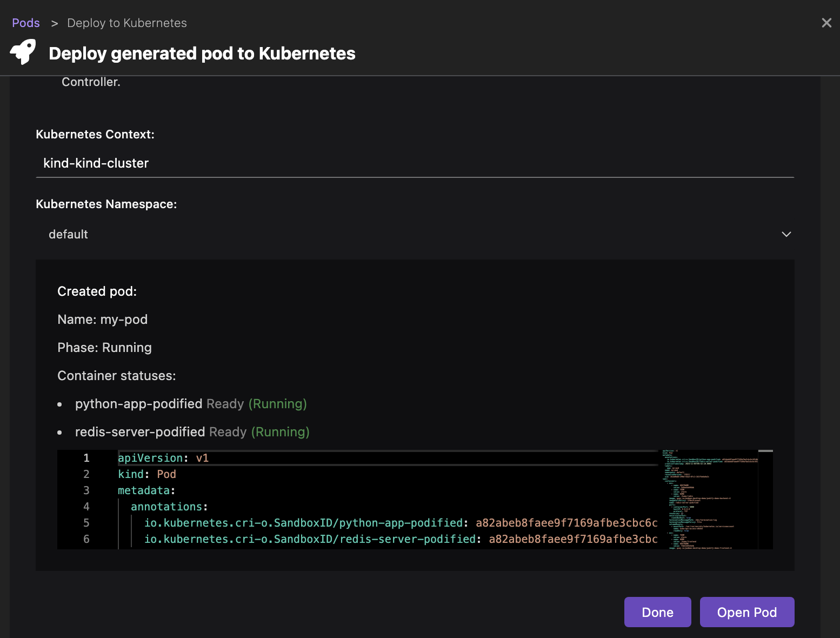
Task: Click the annotations: key in YAML
Action: 169,507
